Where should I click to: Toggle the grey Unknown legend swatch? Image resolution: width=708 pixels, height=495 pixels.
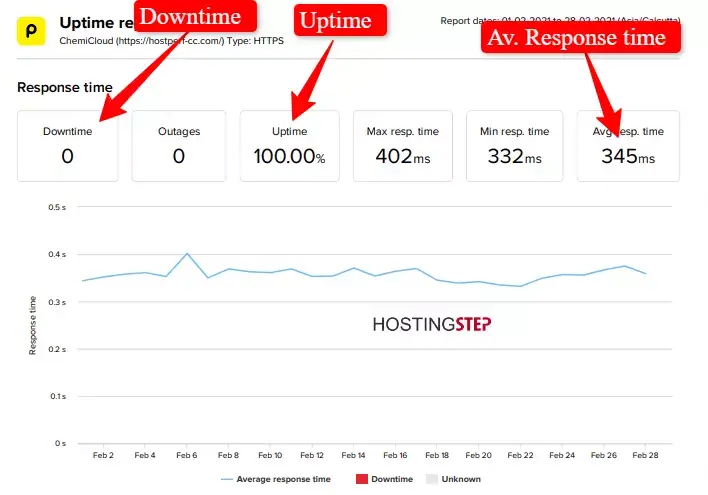[432, 479]
